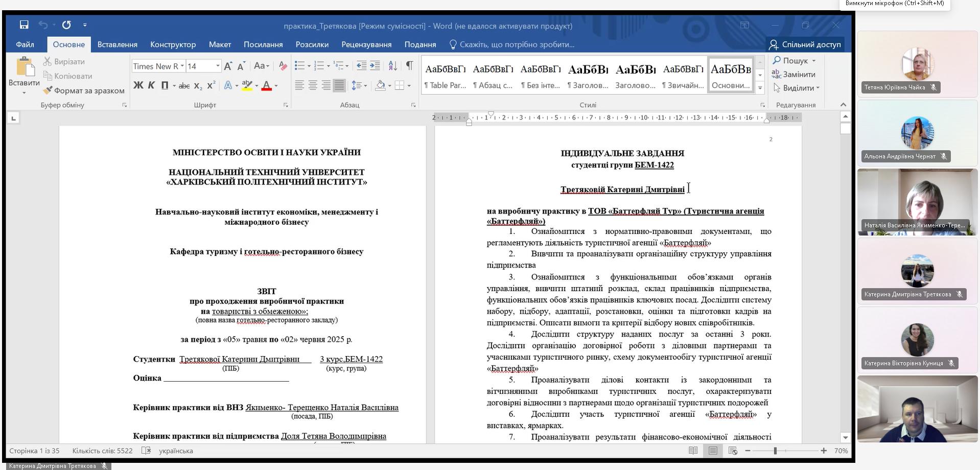Image resolution: width=980 pixels, height=470 pixels.
Task: Click the strikethrough abc icon
Action: (184, 86)
